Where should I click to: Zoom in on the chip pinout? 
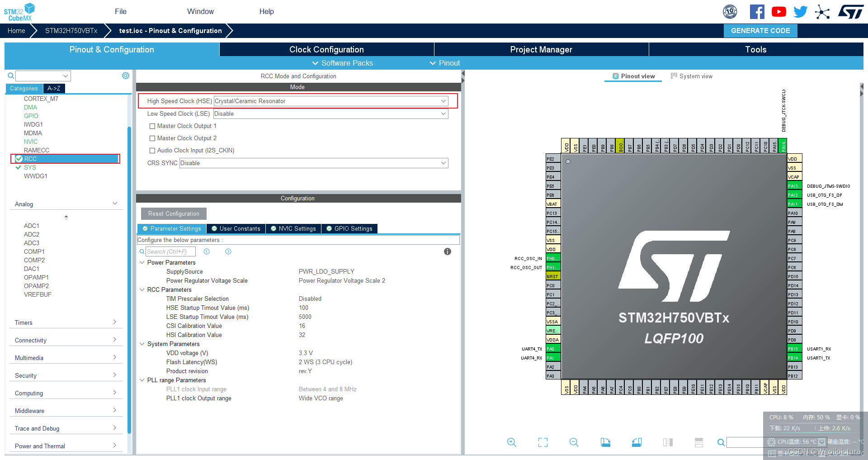point(512,442)
